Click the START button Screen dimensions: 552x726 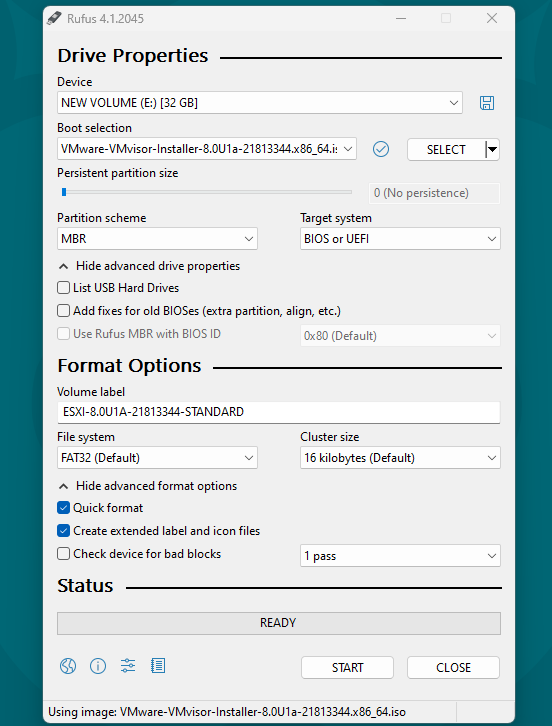(347, 668)
